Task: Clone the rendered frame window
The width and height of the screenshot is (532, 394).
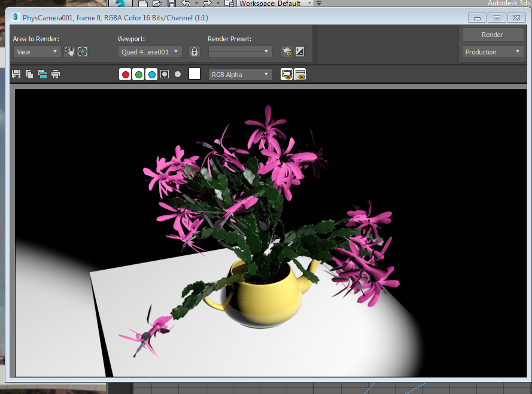Action: point(42,74)
